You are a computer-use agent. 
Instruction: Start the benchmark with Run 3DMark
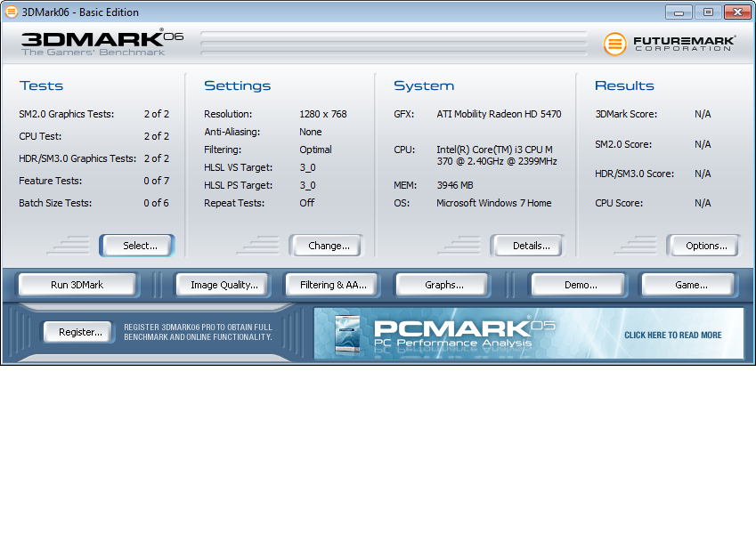tap(77, 285)
